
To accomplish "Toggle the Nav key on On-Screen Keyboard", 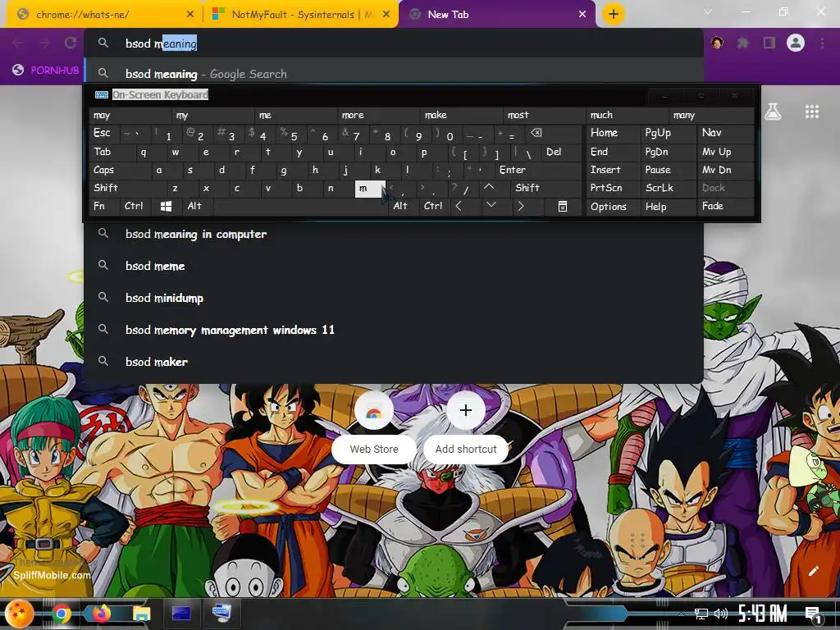I will (x=725, y=134).
